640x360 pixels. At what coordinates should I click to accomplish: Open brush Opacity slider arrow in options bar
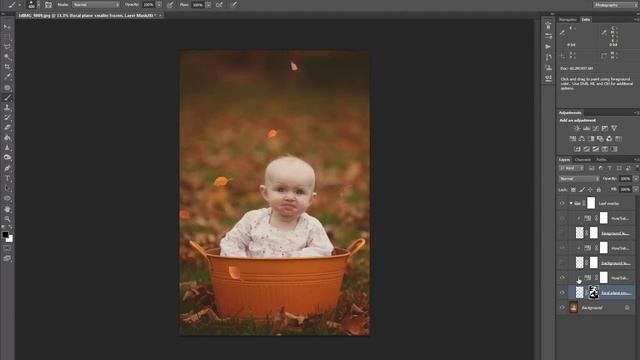159,5
